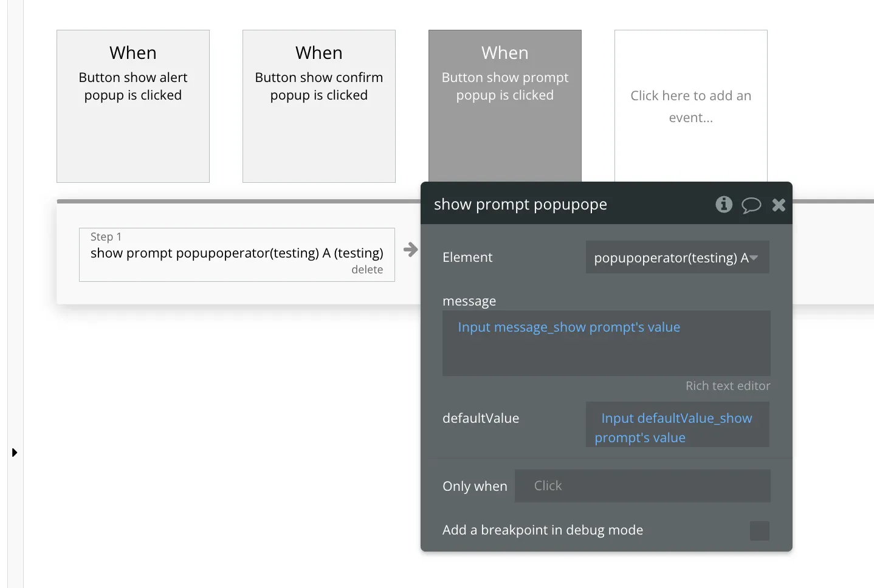Click the comment speech bubble icon
Screen dimensions: 874x588
(751, 205)
